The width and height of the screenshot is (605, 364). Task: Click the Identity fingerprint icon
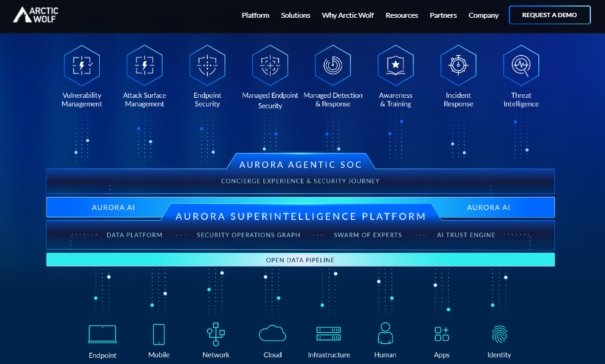click(x=499, y=334)
